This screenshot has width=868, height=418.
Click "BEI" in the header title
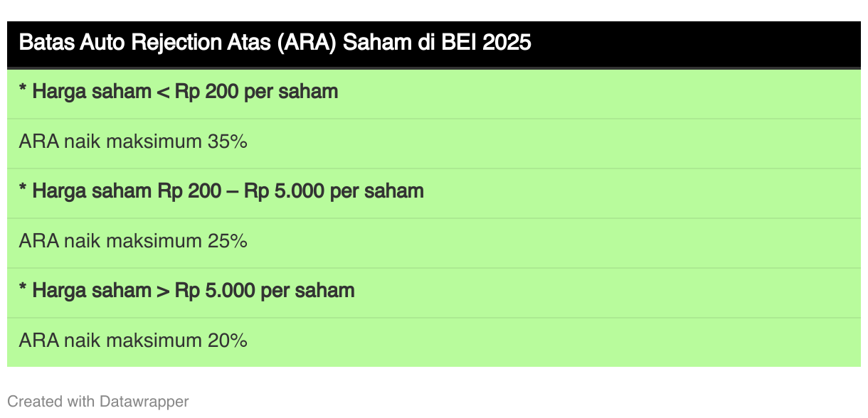[x=460, y=43]
